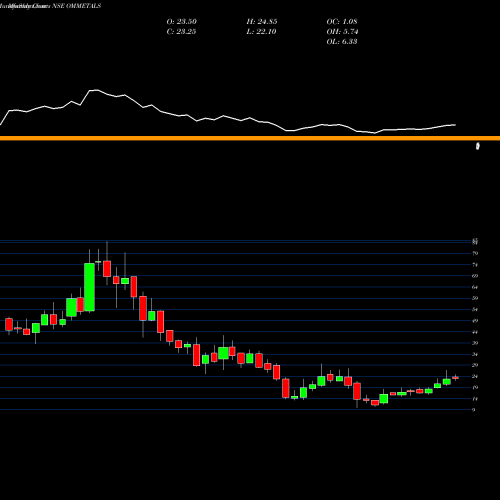
Task: Select the close value 'C: 23.25'
Action: tap(181, 31)
